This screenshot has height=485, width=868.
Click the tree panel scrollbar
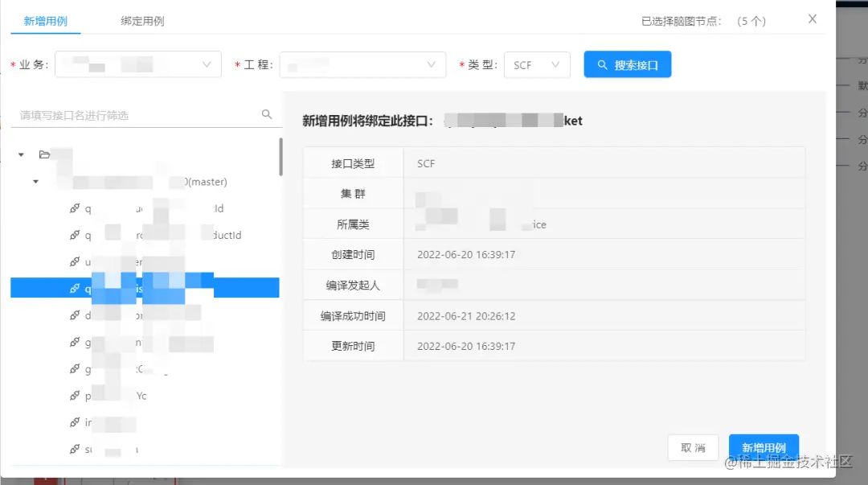282,157
